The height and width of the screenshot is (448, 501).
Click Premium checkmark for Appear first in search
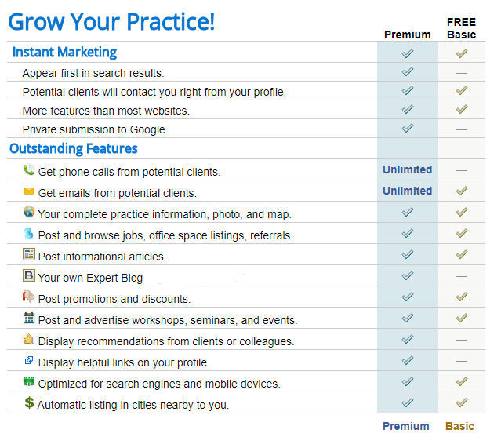coord(408,71)
